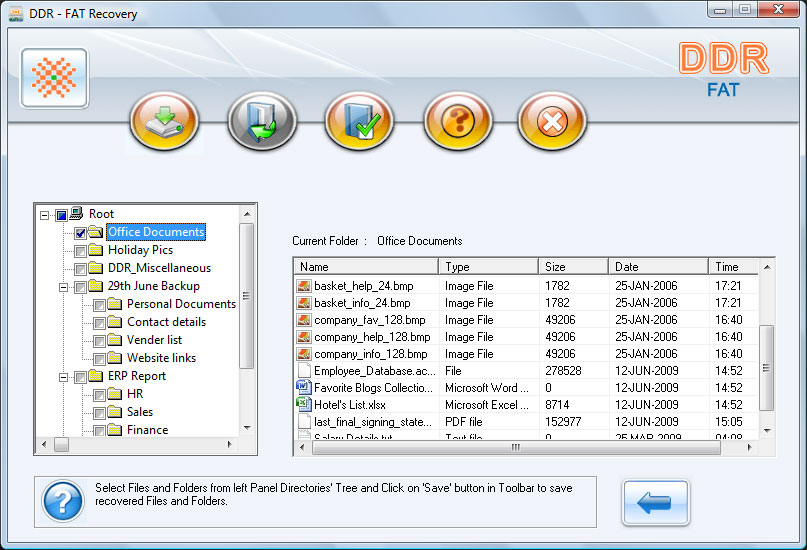The height and width of the screenshot is (550, 807).
Task: Click tree panel scroll up arrow
Action: 247,214
